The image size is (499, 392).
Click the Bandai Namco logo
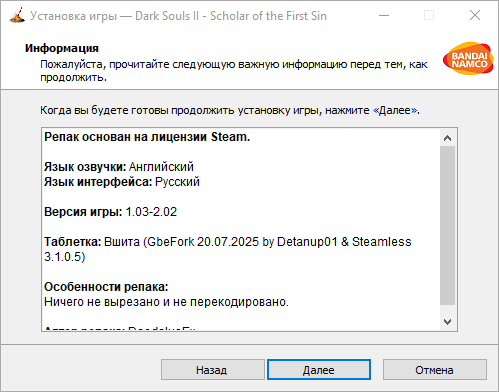[x=468, y=59]
